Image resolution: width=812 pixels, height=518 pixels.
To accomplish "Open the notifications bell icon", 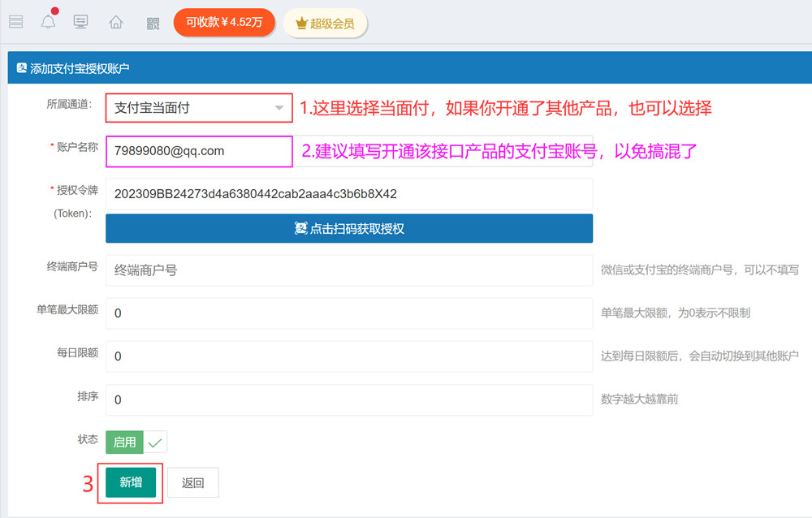I will tap(49, 22).
